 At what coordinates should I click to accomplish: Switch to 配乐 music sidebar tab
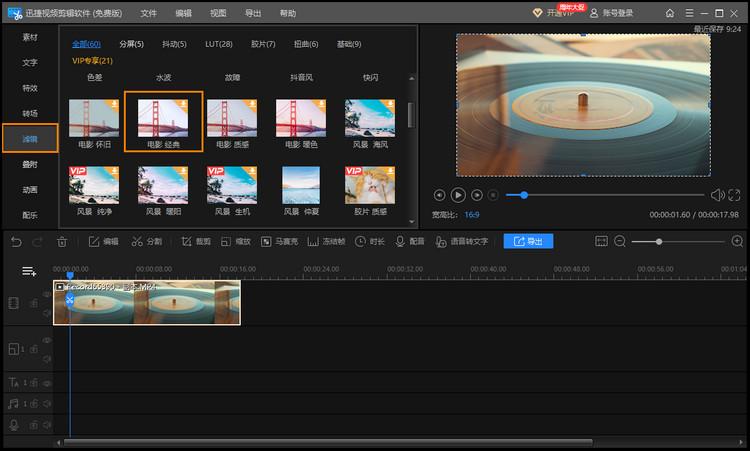[30, 215]
